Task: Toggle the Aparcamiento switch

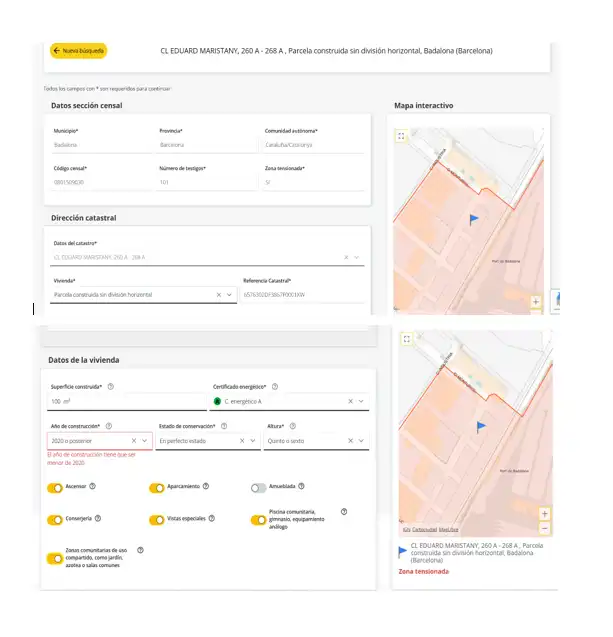Action: click(156, 488)
